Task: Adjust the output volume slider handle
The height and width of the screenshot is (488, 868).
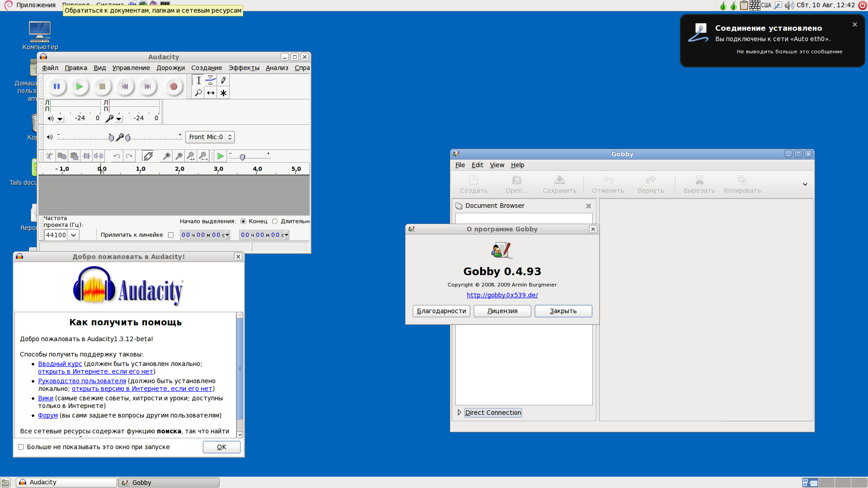Action: point(111,138)
